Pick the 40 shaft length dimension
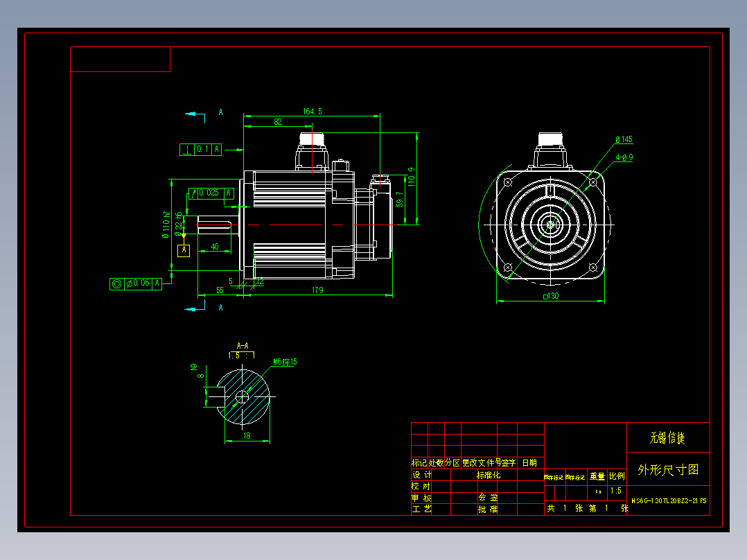 (x=215, y=247)
